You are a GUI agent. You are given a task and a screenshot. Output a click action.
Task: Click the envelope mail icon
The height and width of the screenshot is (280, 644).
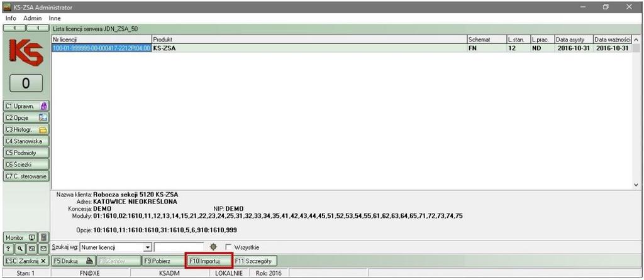(x=43, y=249)
